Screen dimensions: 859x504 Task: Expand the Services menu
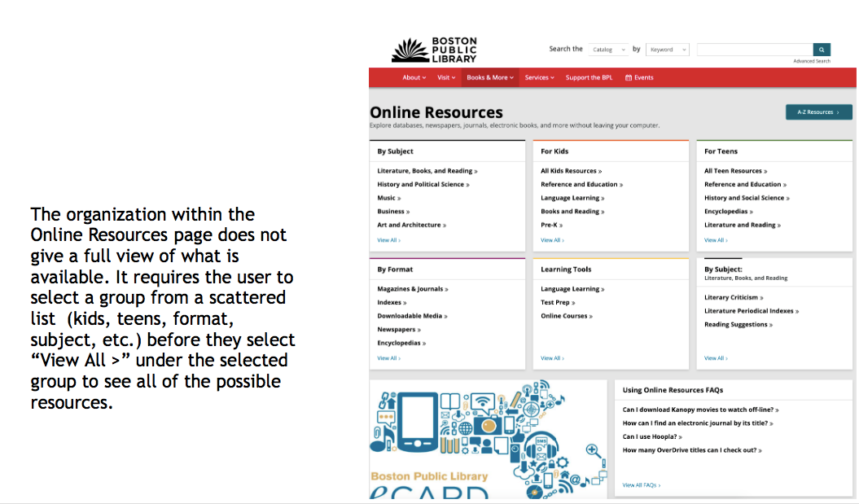coord(539,78)
